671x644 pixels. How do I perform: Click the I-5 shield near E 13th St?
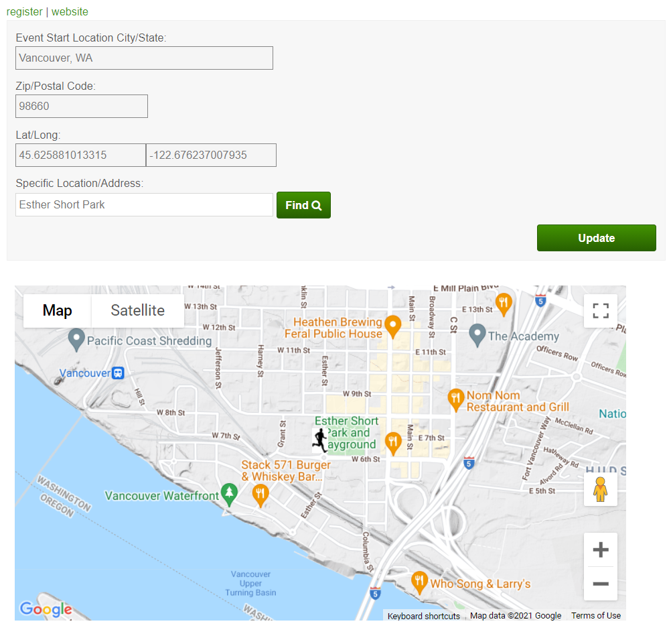(540, 300)
